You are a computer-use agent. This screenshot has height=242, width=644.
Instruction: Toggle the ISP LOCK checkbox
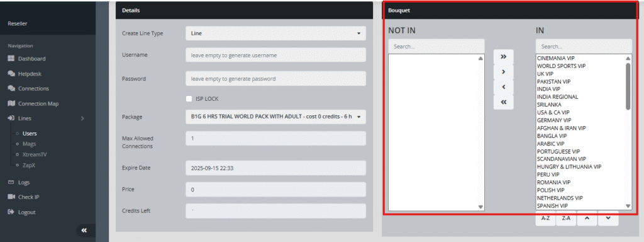click(x=189, y=99)
